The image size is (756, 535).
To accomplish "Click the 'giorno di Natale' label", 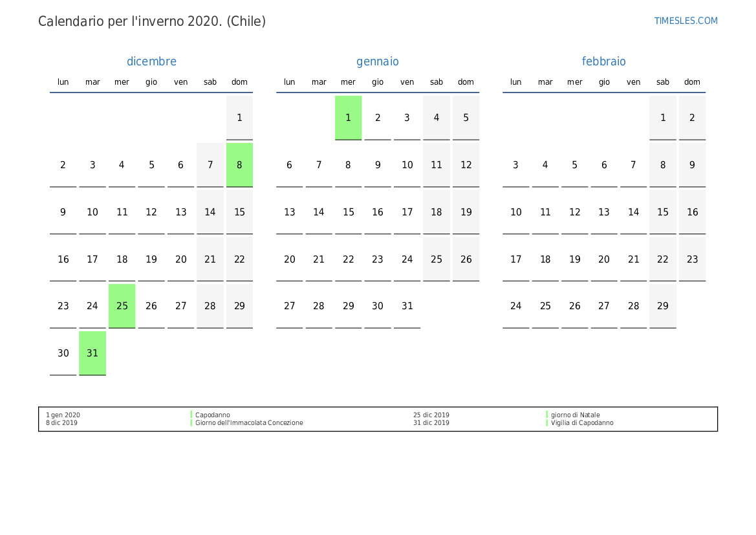I will [575, 415].
